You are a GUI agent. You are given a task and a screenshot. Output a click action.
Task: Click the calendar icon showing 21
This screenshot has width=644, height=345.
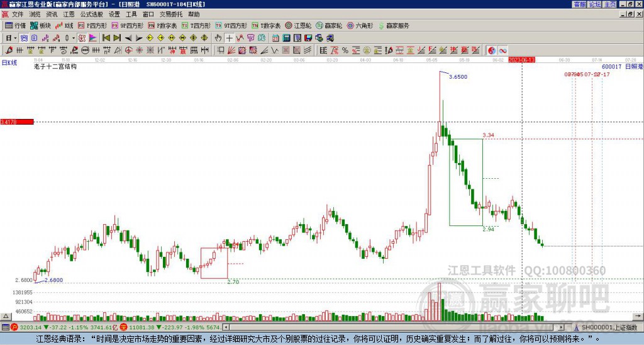(275, 38)
